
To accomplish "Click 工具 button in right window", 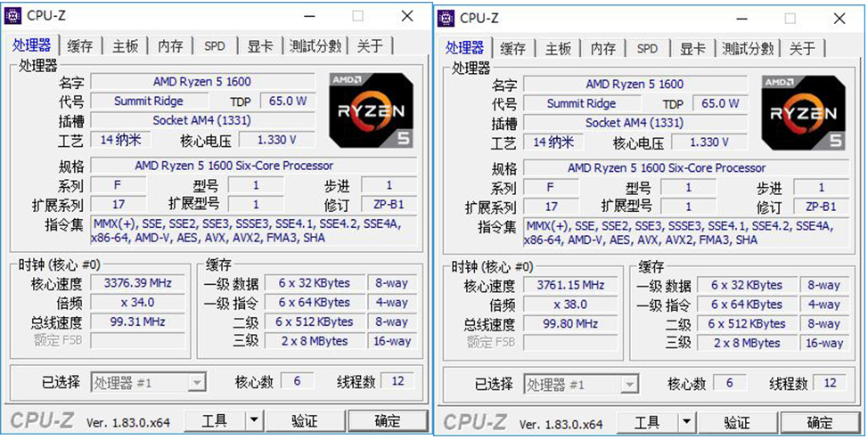I will pos(648,423).
